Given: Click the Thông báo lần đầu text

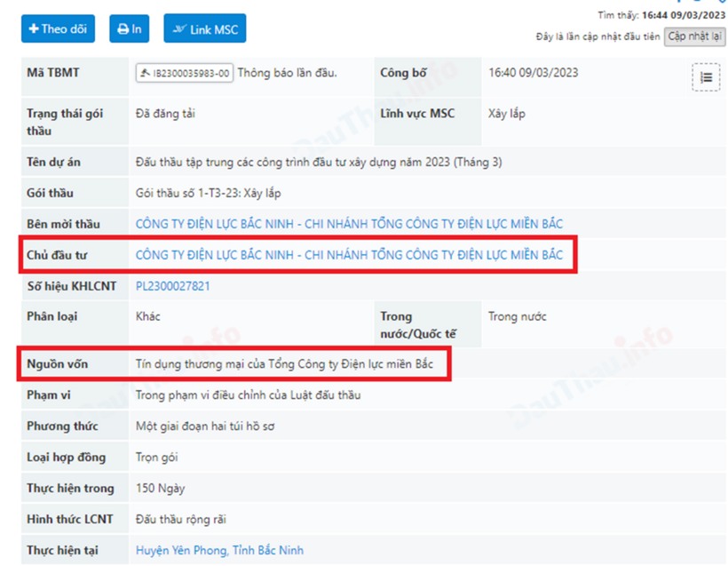Looking at the screenshot, I should point(287,73).
